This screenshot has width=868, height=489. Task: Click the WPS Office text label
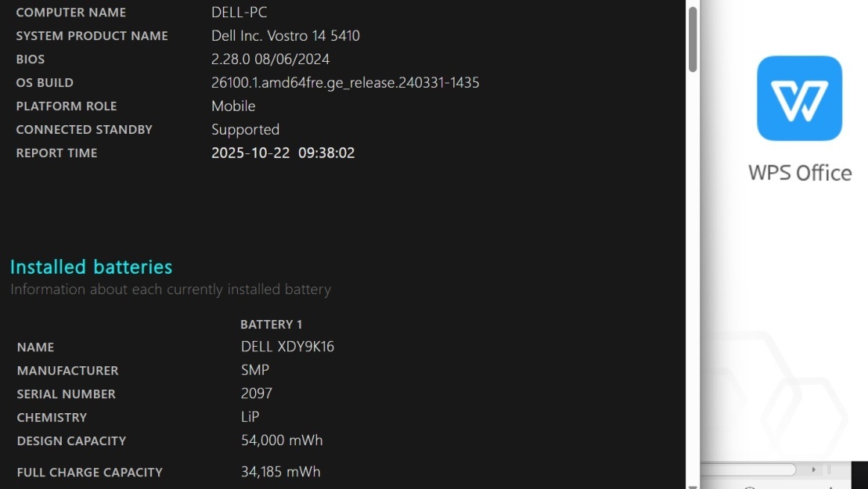[799, 172]
